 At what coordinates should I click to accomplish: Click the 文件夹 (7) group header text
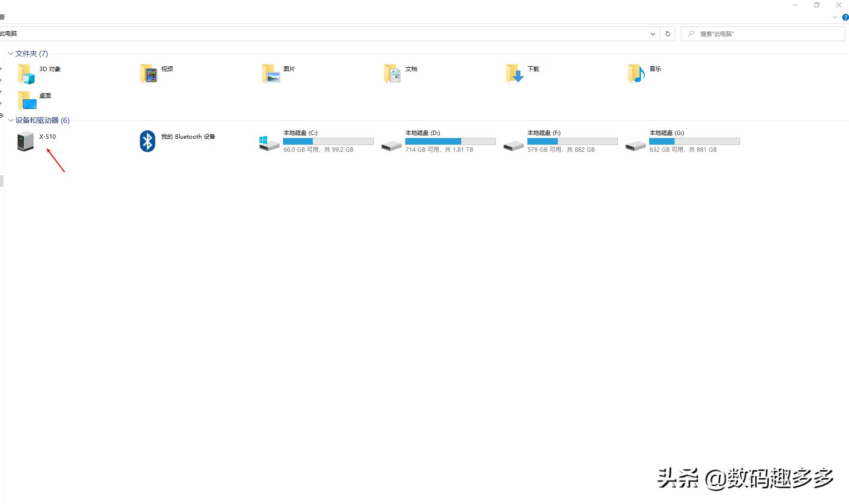coord(32,54)
